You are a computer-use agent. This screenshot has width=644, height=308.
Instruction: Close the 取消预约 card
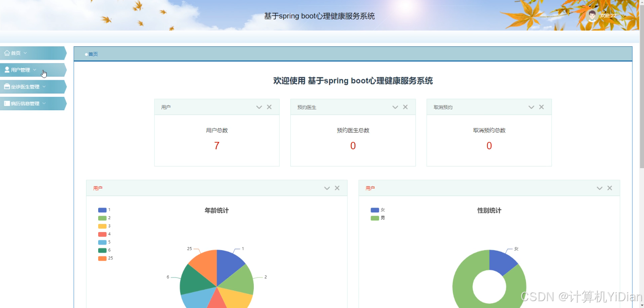point(542,107)
